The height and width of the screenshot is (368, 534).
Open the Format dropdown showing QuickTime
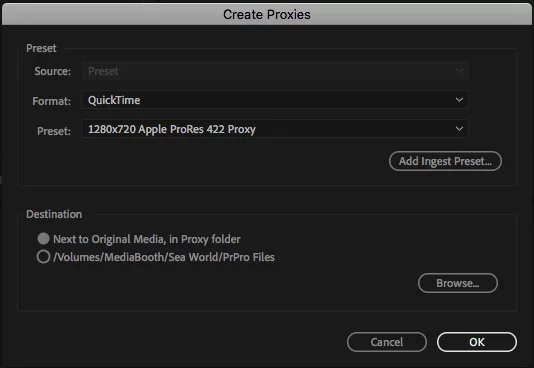coord(275,100)
